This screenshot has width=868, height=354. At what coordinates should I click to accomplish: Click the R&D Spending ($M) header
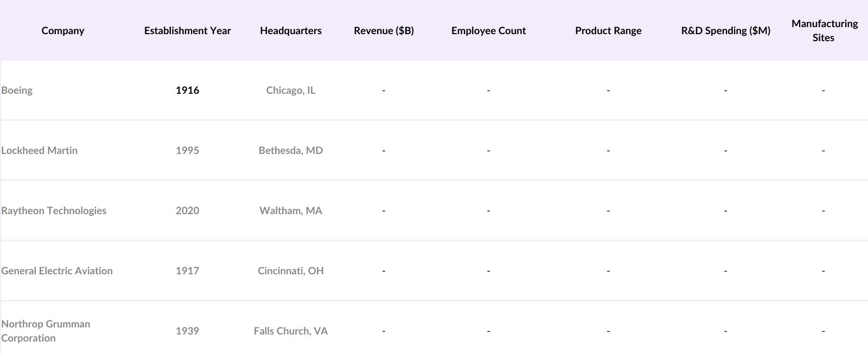coord(725,30)
